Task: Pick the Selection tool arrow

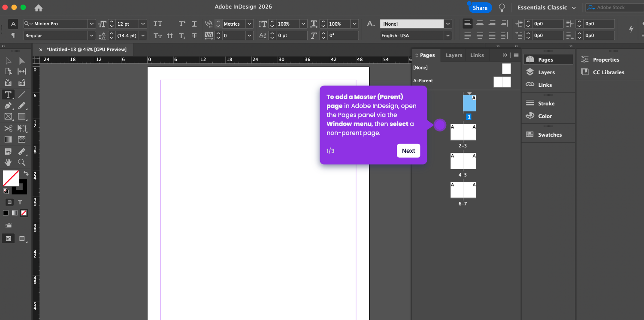Action: [x=8, y=60]
